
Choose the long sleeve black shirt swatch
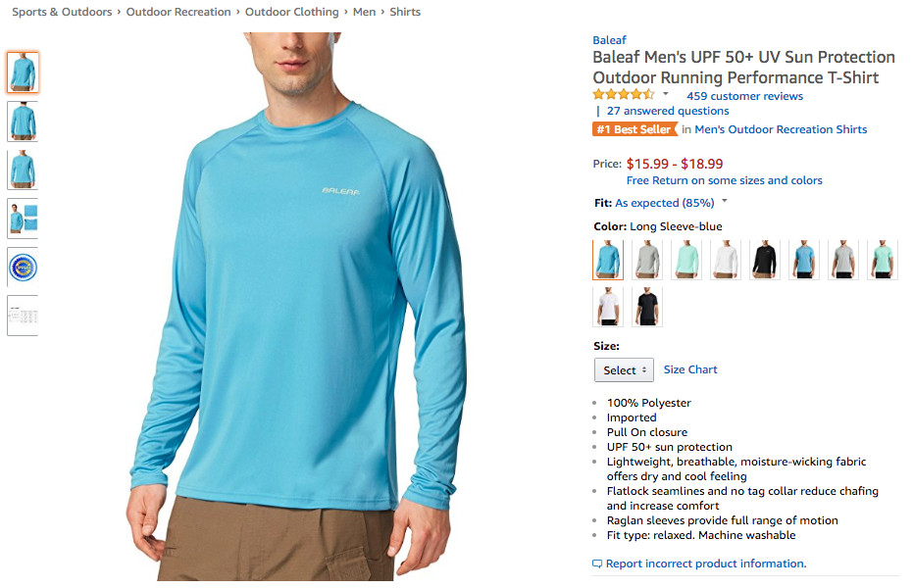765,260
